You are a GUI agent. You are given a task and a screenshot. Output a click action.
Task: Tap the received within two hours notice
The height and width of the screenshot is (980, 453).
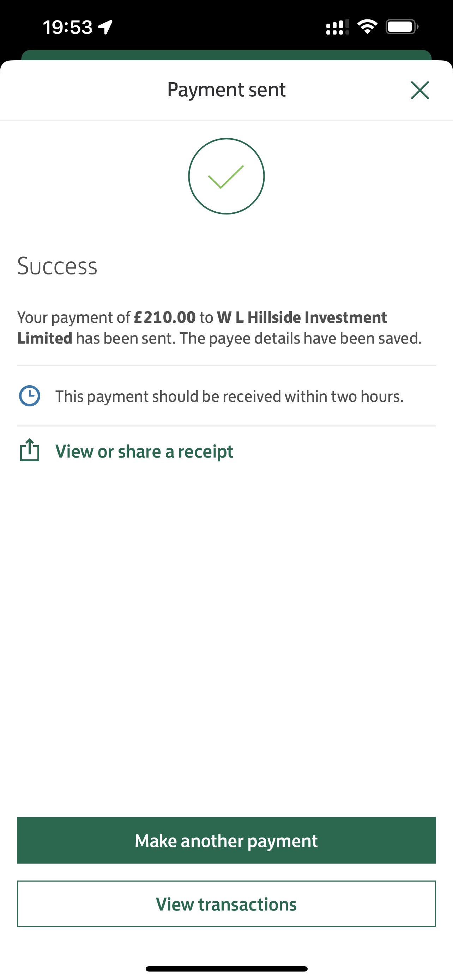229,397
